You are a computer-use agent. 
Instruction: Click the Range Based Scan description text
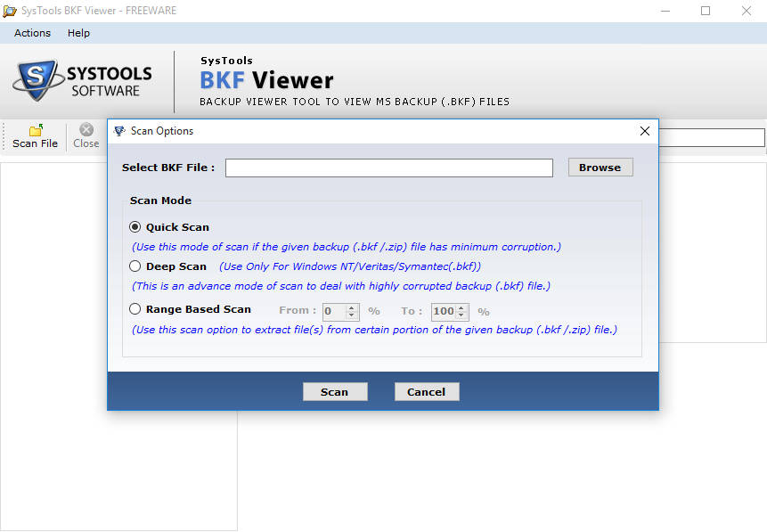click(x=374, y=330)
